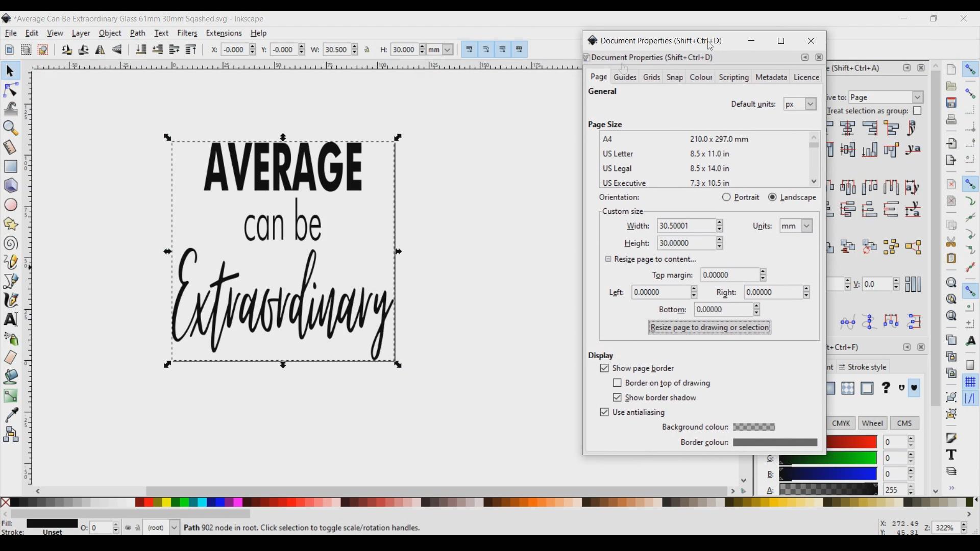Collapse Resize page to content section

coord(608,260)
